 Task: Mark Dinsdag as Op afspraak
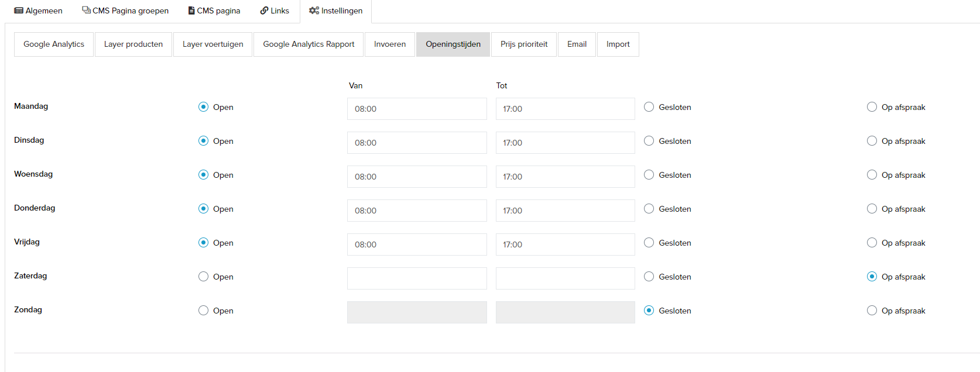tap(872, 141)
